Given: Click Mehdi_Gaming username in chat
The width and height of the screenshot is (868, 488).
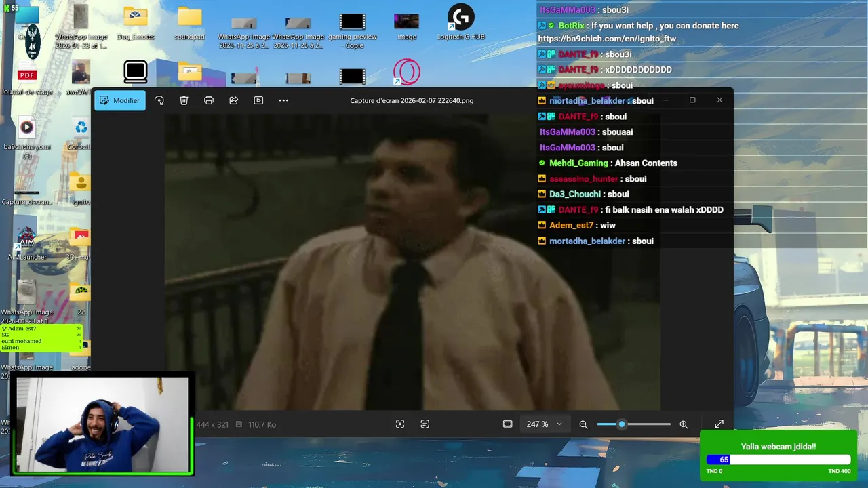Looking at the screenshot, I should tap(578, 163).
